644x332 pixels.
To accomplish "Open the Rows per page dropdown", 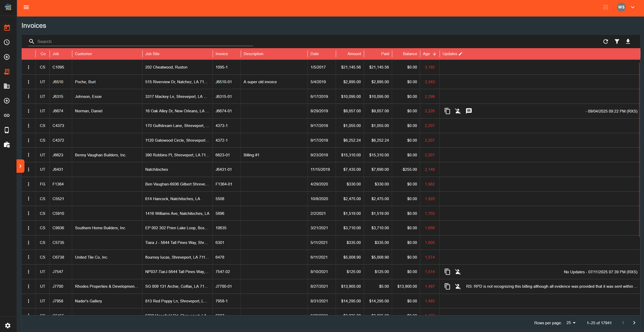I will (571, 323).
